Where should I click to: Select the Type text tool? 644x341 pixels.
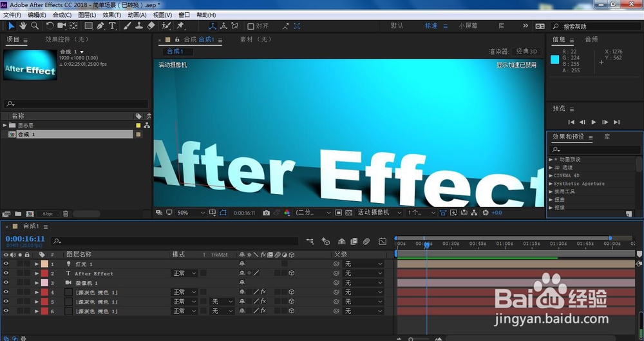112,26
